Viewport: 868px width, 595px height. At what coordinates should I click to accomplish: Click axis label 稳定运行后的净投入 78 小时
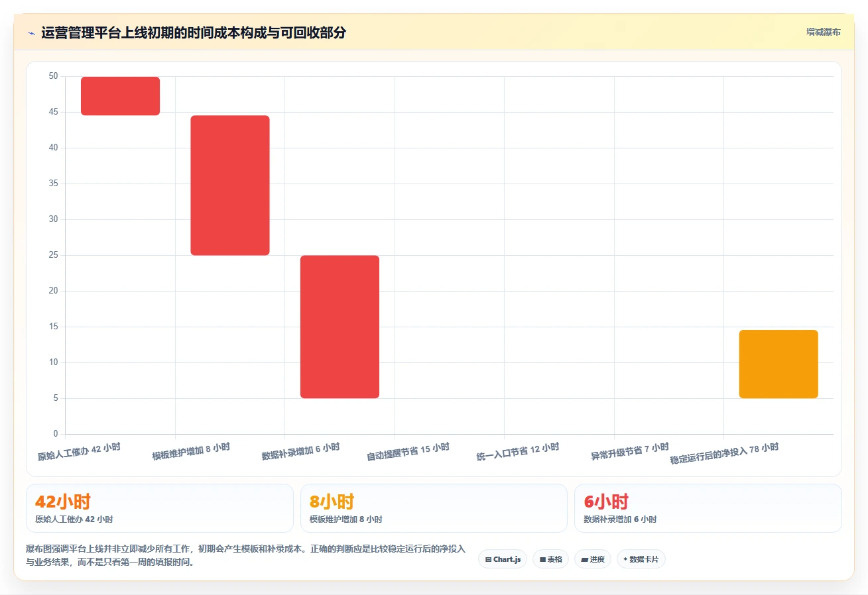(x=724, y=454)
